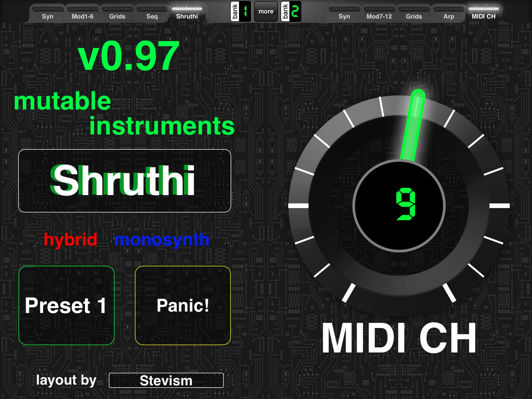
Task: Load Preset 1
Action: point(66,305)
